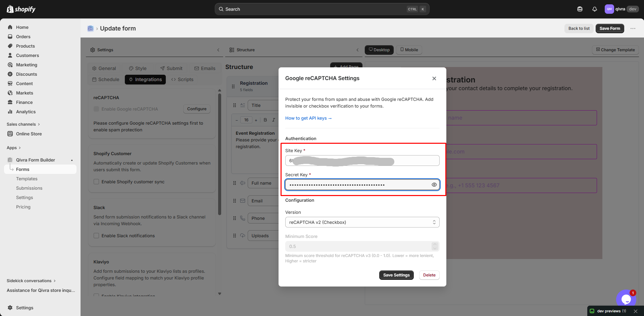This screenshot has width=644, height=316.
Task: Select the Email field envelope icon
Action: (243, 201)
